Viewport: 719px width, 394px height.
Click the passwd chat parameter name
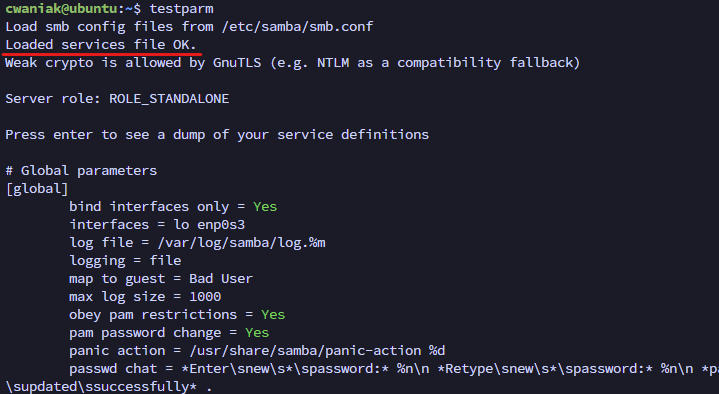113,369
